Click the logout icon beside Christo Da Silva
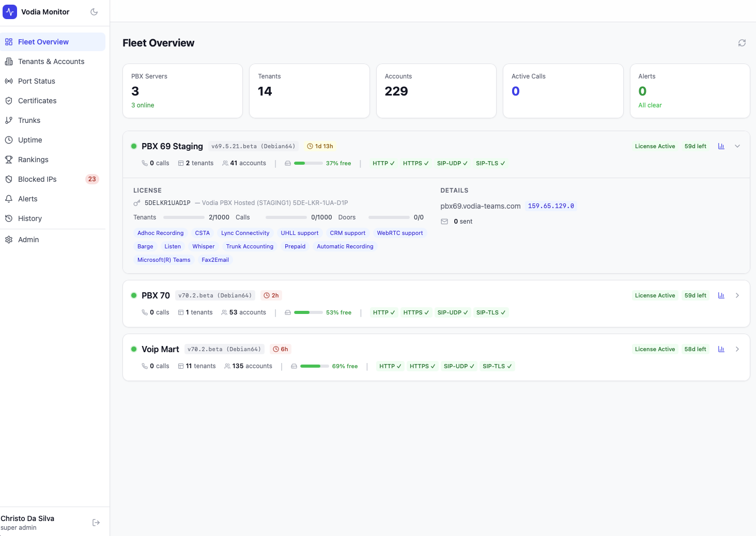Screen dimensions: 756x536 click(x=96, y=523)
